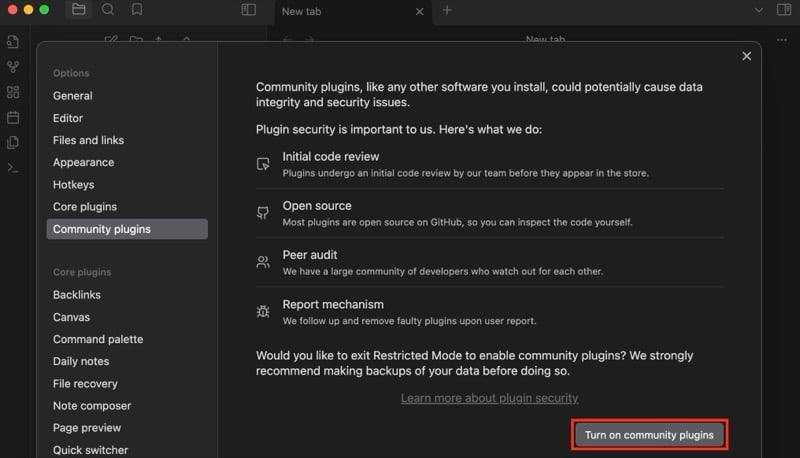The height and width of the screenshot is (458, 800).
Task: Add a new tab with plus
Action: pos(447,10)
